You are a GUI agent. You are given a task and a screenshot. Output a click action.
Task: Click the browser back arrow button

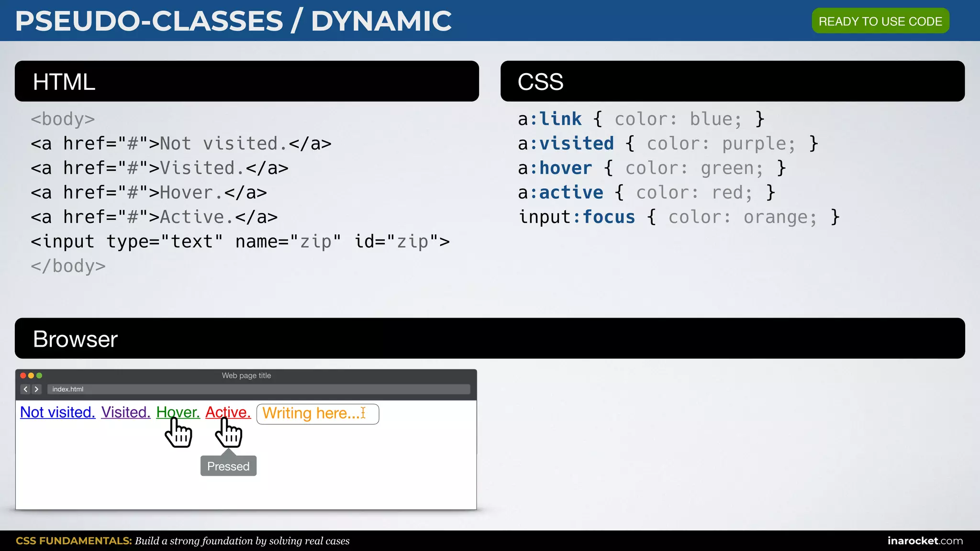tap(26, 389)
